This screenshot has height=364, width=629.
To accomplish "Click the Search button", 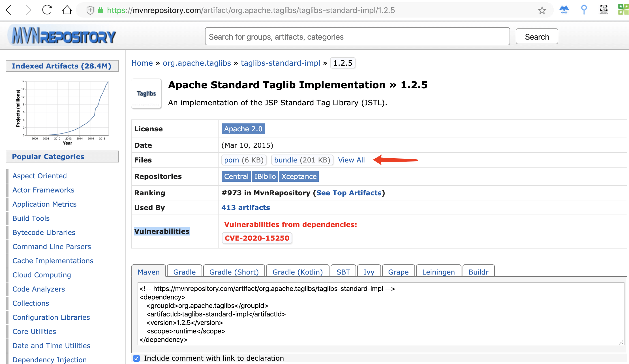I will (537, 37).
